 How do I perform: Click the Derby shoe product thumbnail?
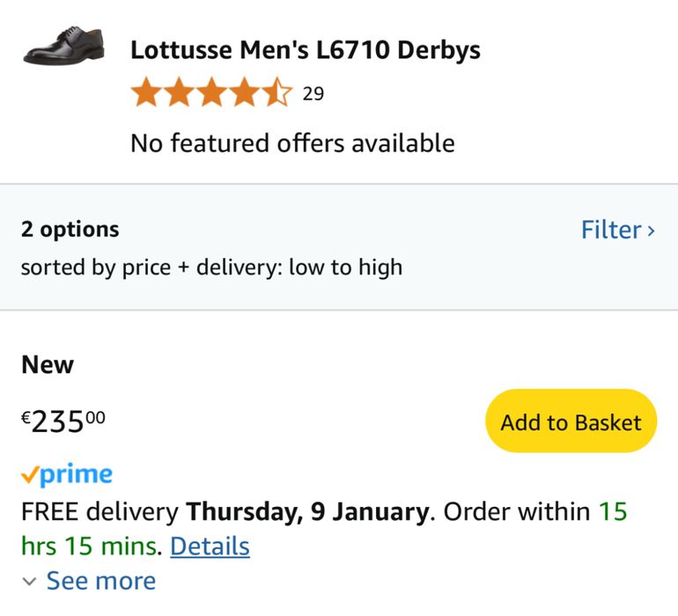click(x=63, y=47)
